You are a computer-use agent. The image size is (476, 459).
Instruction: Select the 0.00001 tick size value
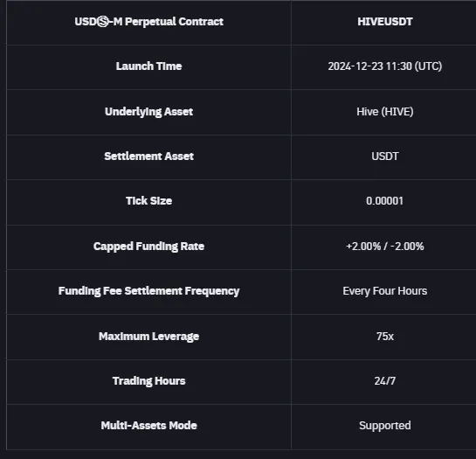coord(384,200)
